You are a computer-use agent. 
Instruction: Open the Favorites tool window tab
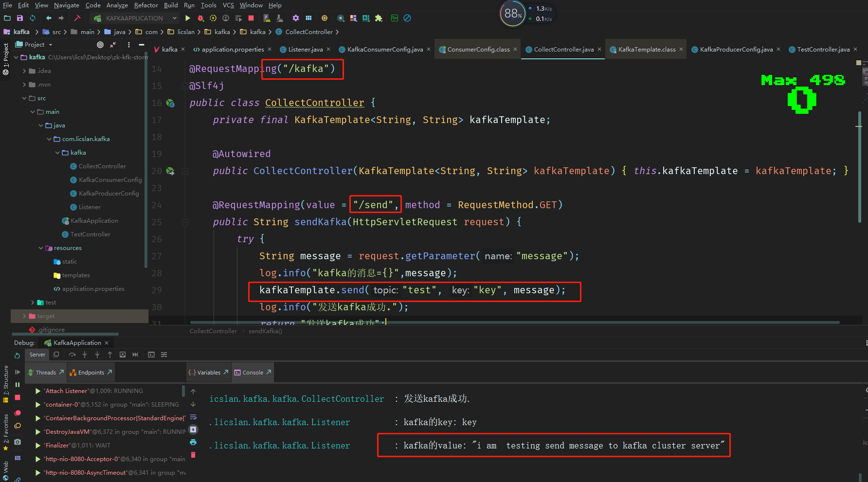5,432
